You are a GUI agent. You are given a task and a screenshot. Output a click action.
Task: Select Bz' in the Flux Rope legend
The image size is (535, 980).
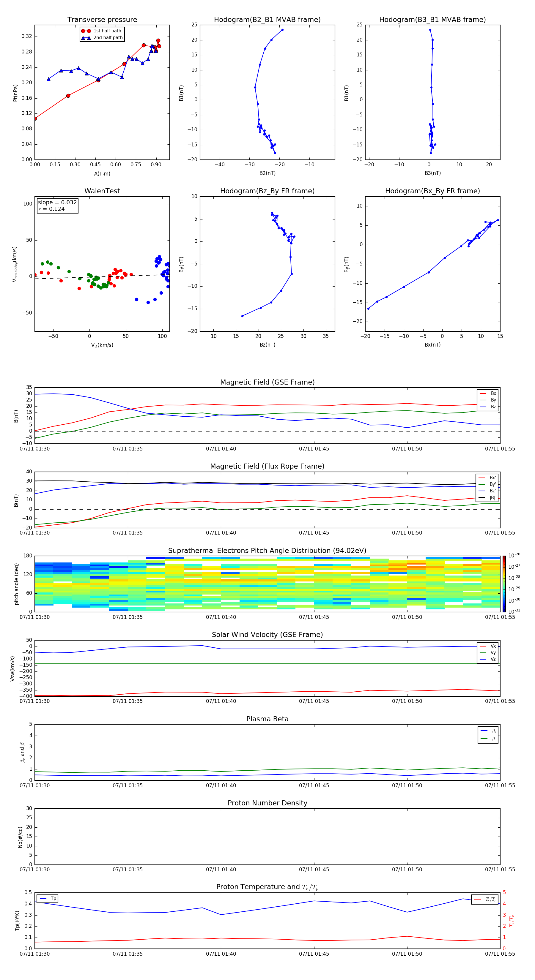[x=487, y=491]
